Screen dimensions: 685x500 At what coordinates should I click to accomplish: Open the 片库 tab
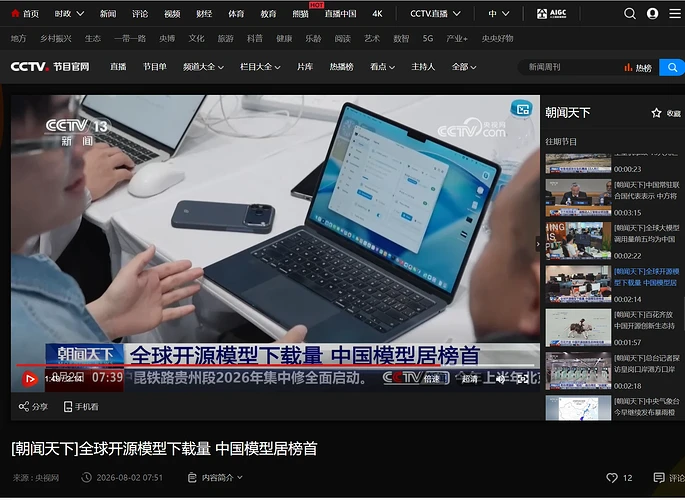[x=305, y=67]
